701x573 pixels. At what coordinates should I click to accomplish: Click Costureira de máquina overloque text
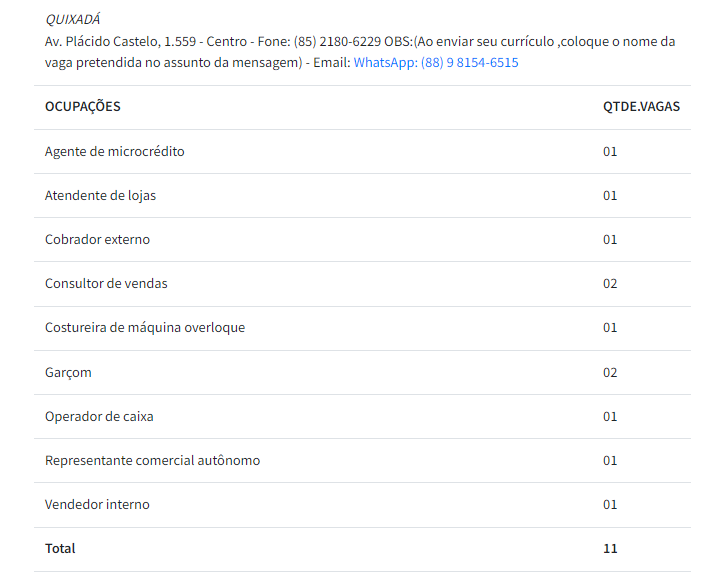[145, 328]
